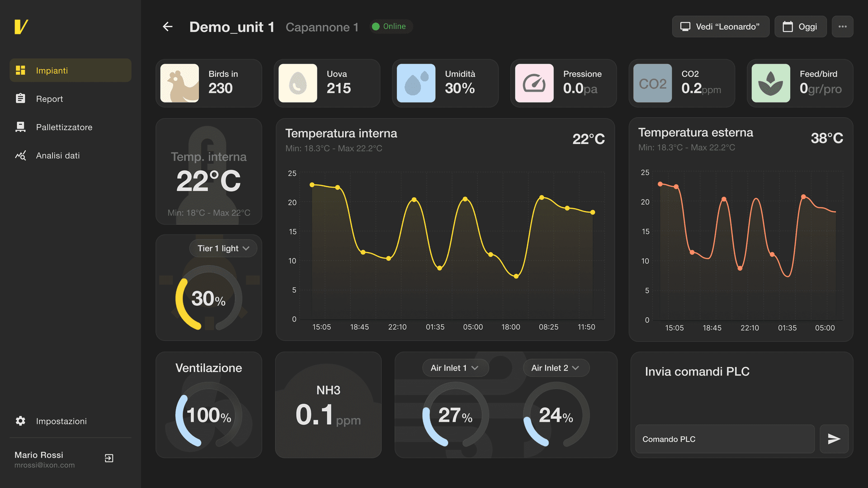Click the Comando PLC input field
Viewport: 868px width, 488px height.
point(724,439)
